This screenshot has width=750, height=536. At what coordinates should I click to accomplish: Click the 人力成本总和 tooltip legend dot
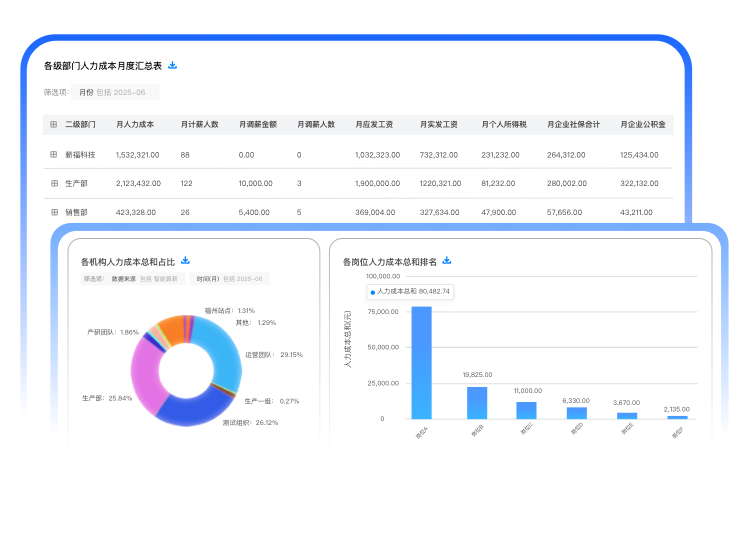[374, 292]
